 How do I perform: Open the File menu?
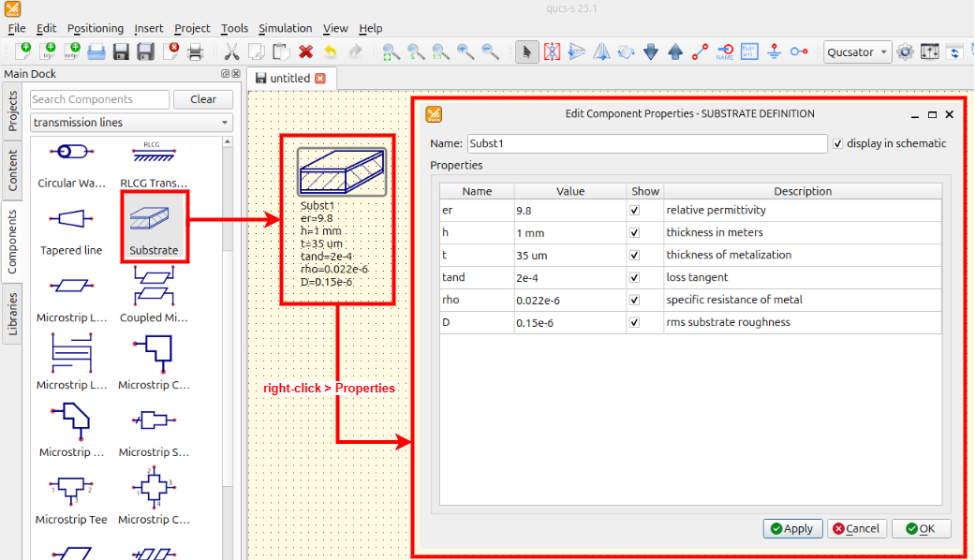pos(17,28)
